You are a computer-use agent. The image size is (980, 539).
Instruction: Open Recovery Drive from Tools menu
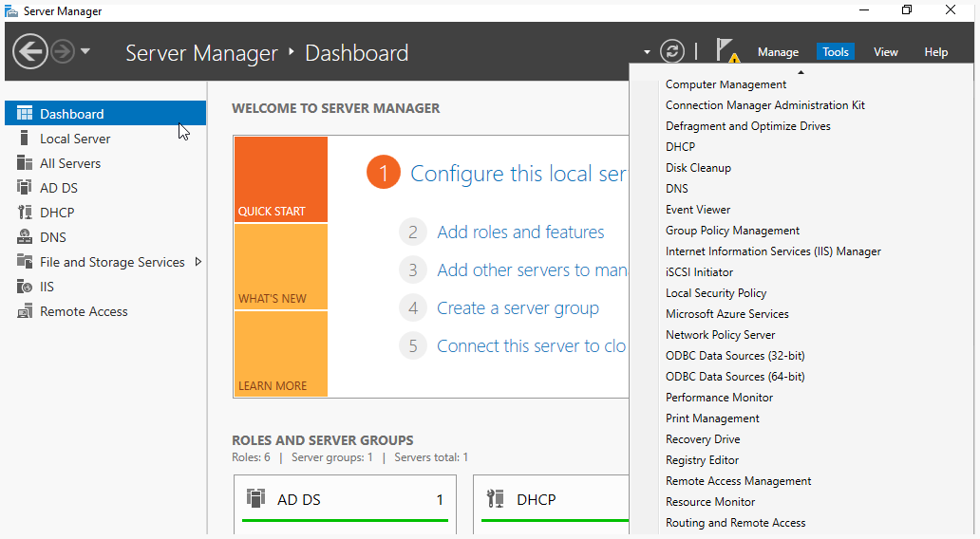click(703, 439)
